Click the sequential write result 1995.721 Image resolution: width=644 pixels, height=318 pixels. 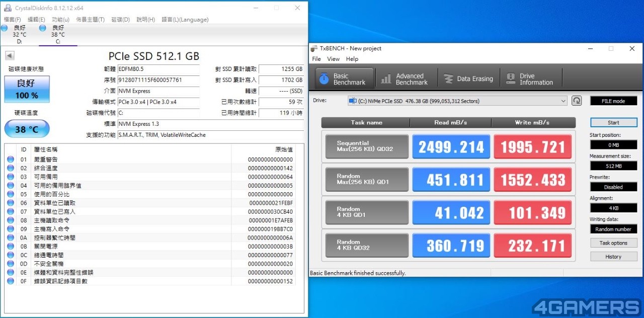[x=533, y=146]
